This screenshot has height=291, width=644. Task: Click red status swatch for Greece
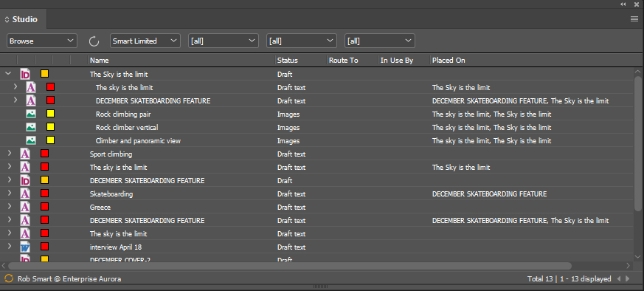45,206
